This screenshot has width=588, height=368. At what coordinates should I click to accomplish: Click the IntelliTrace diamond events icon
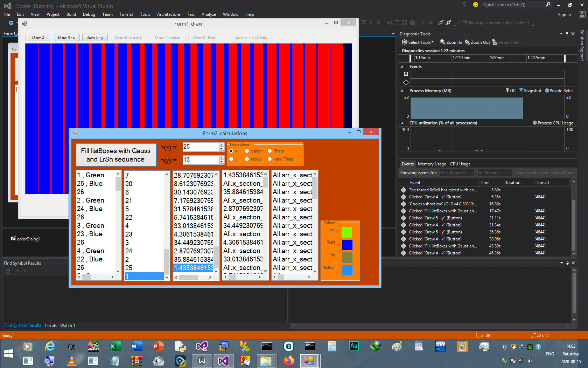click(x=406, y=82)
